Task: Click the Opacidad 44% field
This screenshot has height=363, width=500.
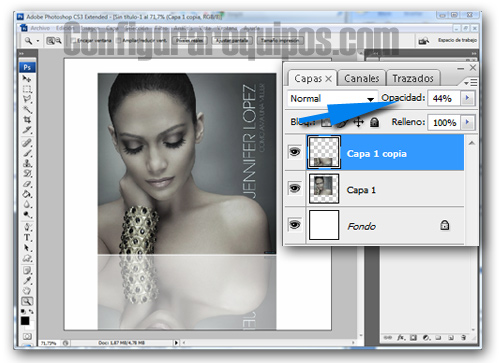Action: 444,98
